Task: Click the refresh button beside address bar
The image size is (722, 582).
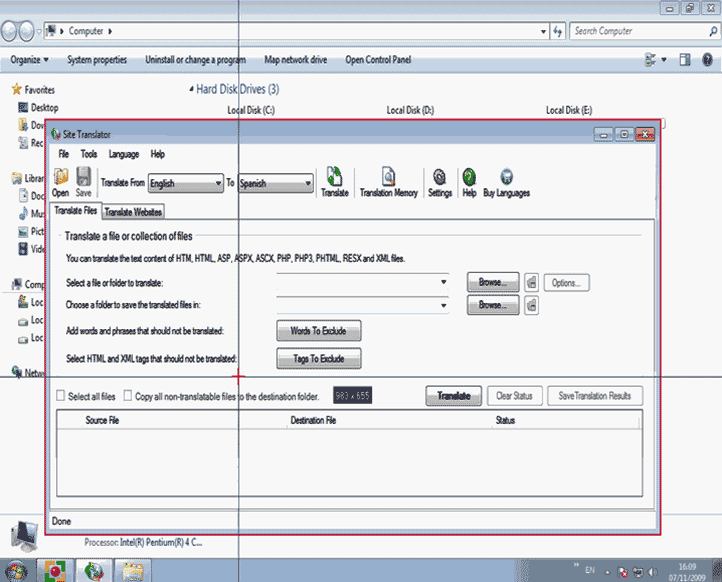Action: pos(558,31)
